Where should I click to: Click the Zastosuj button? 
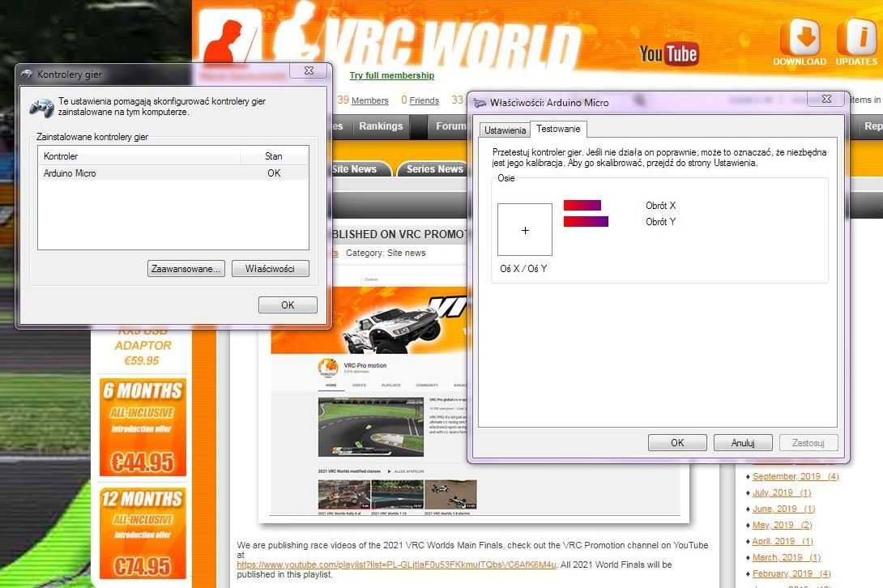[x=808, y=443]
